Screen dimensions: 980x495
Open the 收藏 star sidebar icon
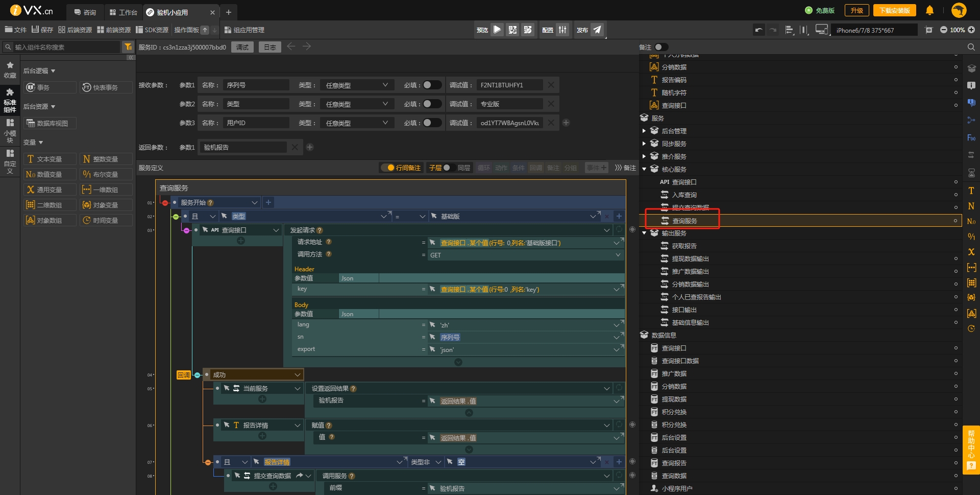tap(10, 70)
